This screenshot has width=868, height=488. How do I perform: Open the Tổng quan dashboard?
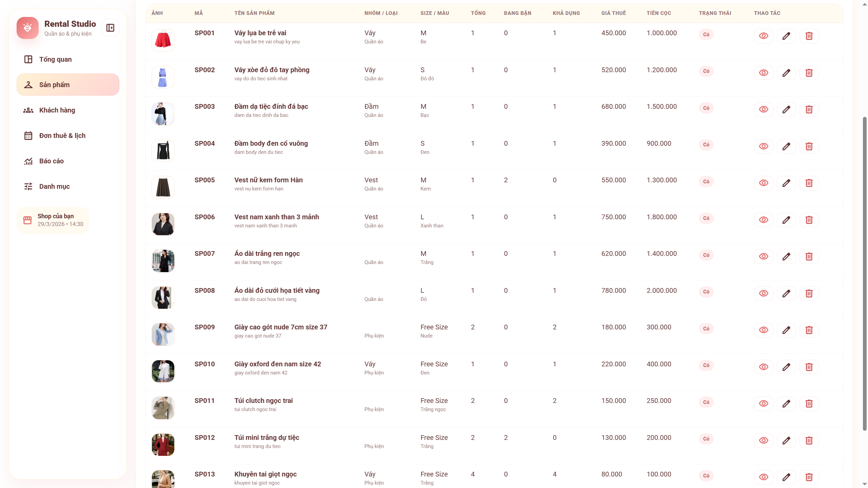point(55,59)
